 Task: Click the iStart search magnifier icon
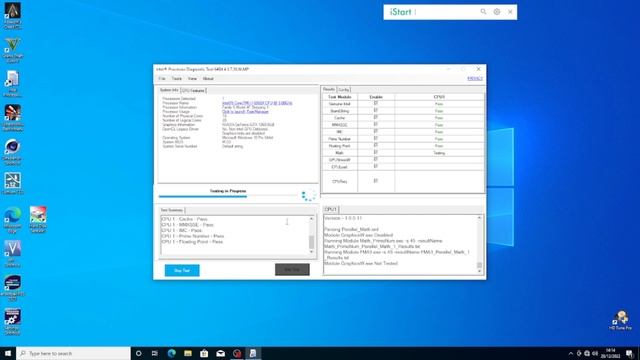pyautogui.click(x=483, y=12)
